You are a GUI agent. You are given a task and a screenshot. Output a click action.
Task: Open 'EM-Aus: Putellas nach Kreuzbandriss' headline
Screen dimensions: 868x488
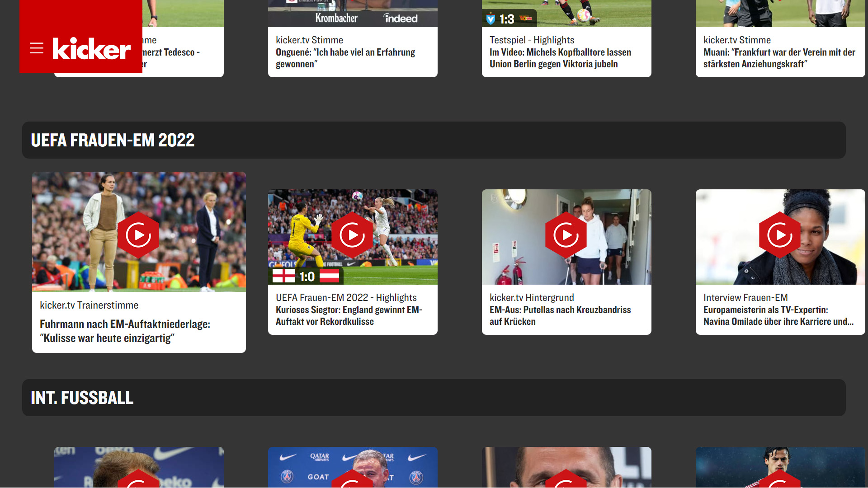coord(560,315)
